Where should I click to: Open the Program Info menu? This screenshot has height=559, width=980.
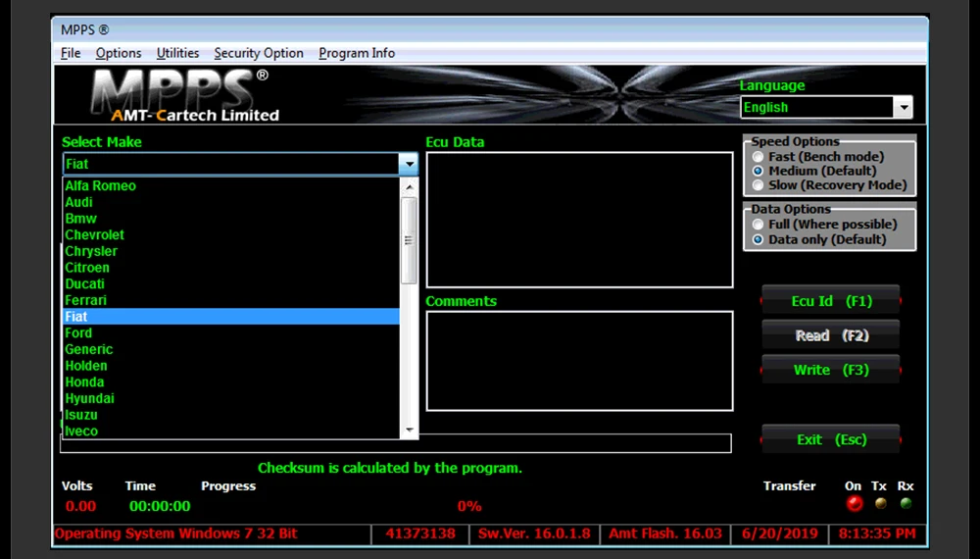pyautogui.click(x=357, y=53)
